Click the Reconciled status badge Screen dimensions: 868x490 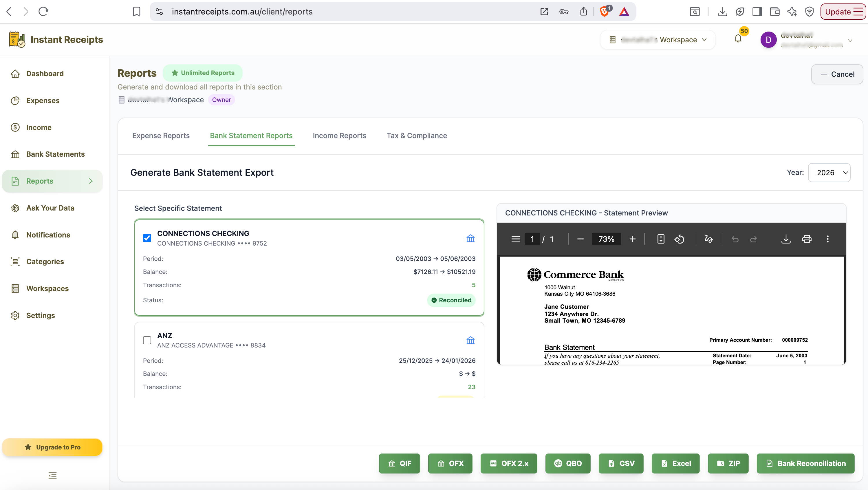(451, 300)
